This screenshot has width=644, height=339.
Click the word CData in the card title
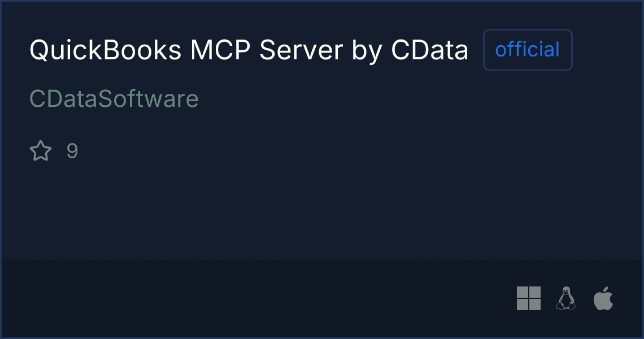(429, 50)
